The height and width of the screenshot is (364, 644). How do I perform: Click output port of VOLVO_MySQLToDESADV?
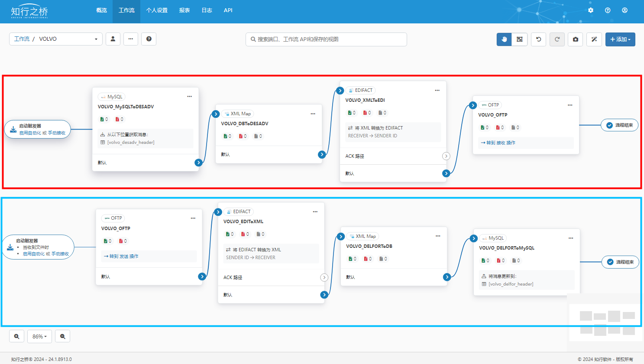(x=198, y=162)
